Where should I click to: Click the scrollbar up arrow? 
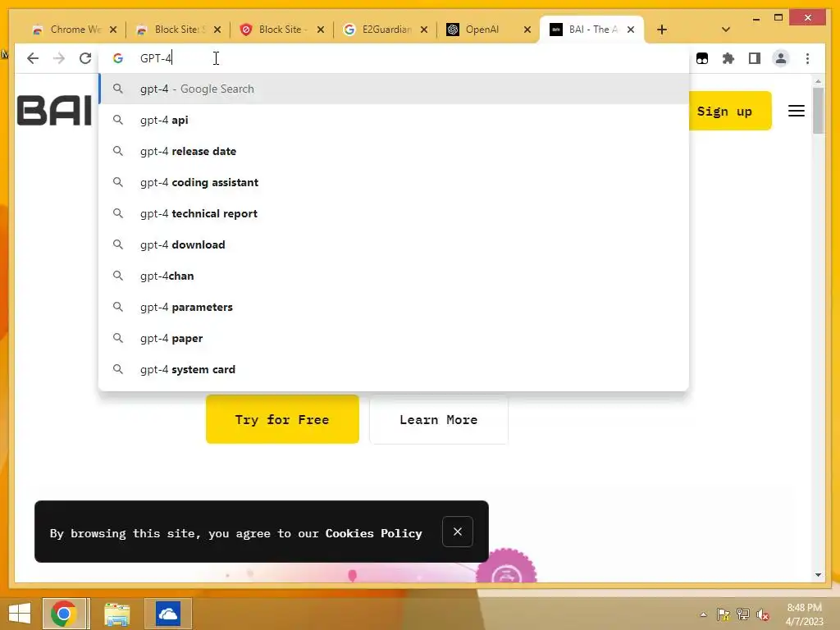(x=818, y=81)
